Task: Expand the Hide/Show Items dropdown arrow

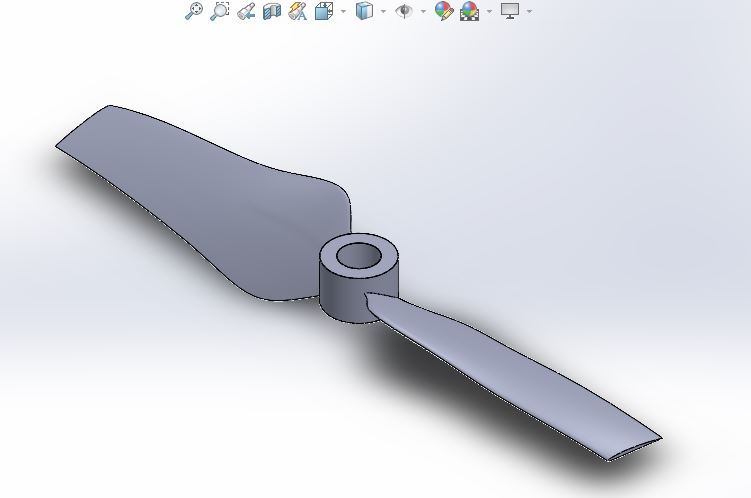Action: point(423,11)
